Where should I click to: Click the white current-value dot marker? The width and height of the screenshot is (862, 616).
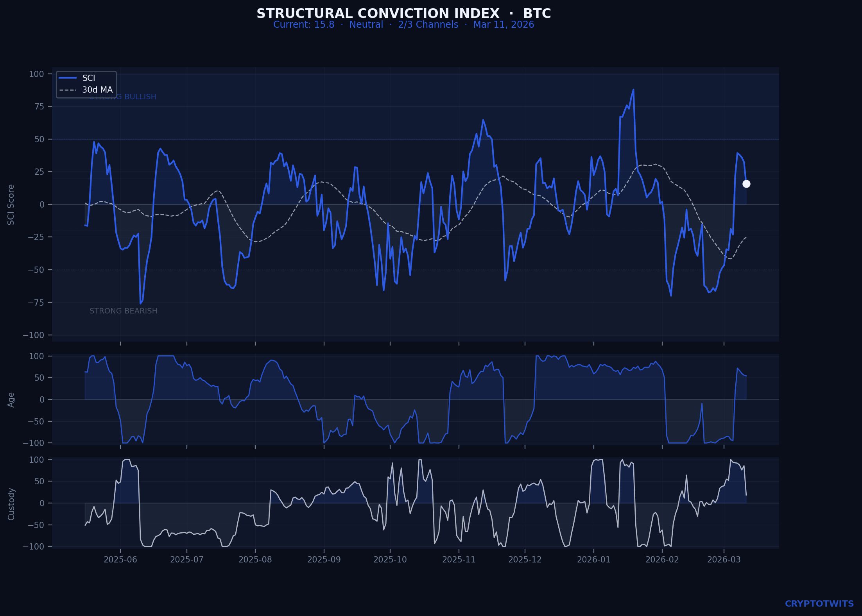coord(746,184)
